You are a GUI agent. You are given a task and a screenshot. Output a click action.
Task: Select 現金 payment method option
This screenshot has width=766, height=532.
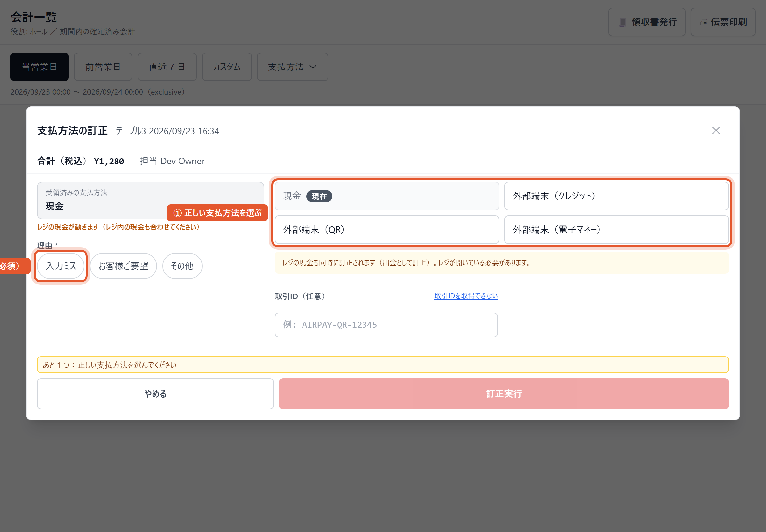coord(387,196)
